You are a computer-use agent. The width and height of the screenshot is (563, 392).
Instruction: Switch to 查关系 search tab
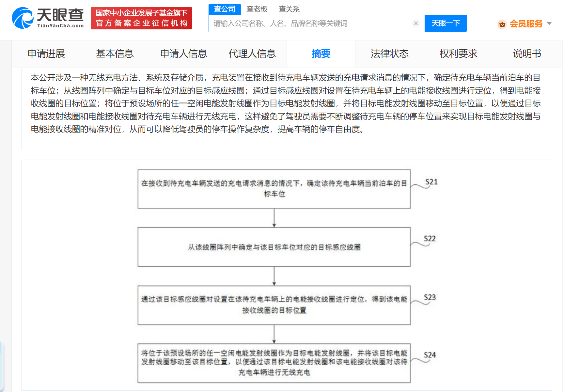pyautogui.click(x=289, y=9)
